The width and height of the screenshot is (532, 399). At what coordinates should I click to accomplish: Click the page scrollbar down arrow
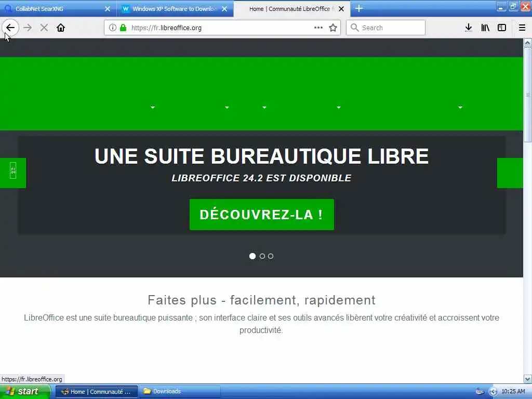pyautogui.click(x=528, y=379)
